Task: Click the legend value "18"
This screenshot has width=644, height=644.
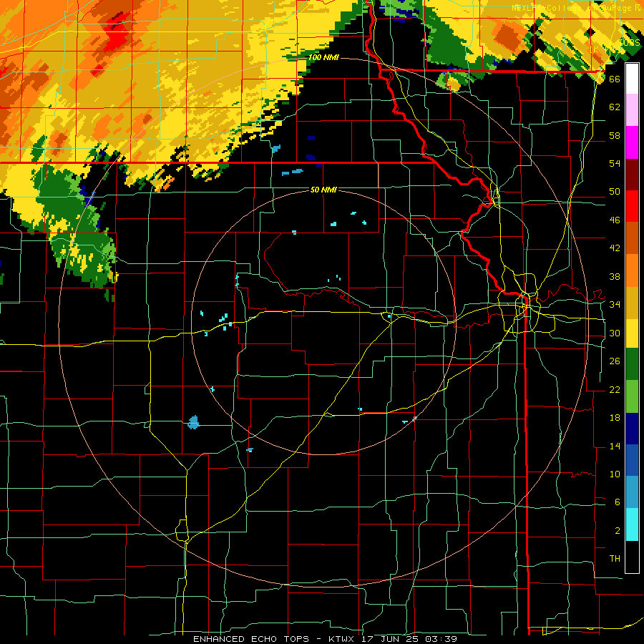Action: (x=615, y=418)
